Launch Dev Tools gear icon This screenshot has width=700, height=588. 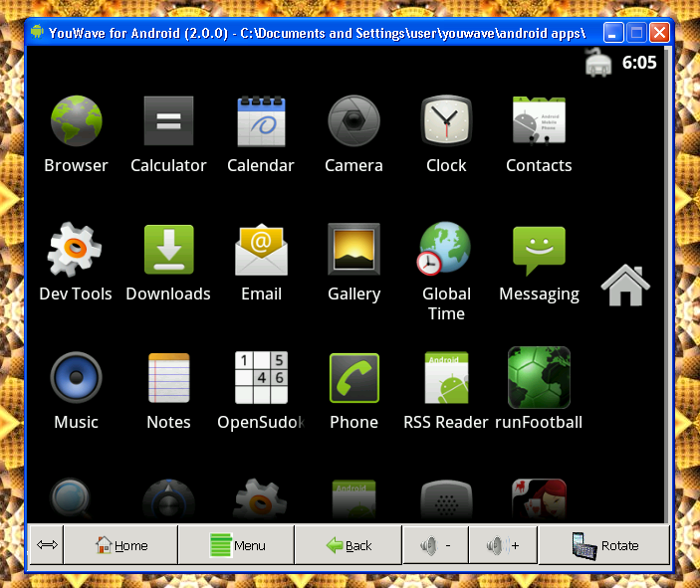click(75, 250)
